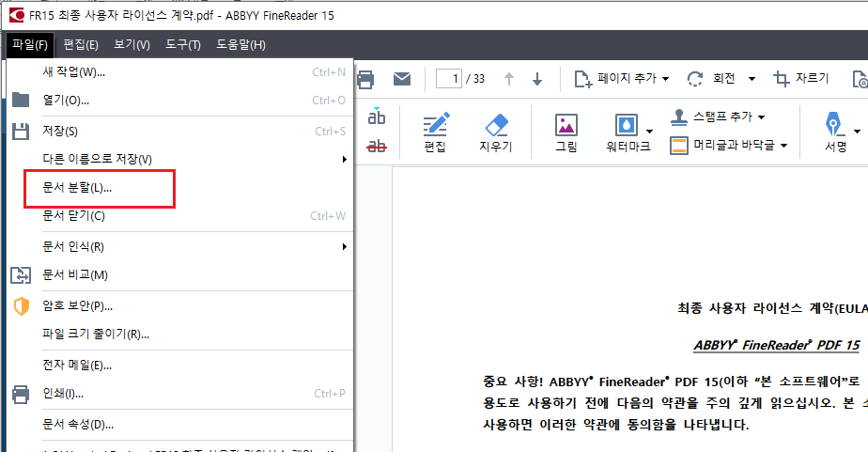Click the compare icon beside 문서 비교
Viewport: 868px width, 452px height.
[21, 274]
